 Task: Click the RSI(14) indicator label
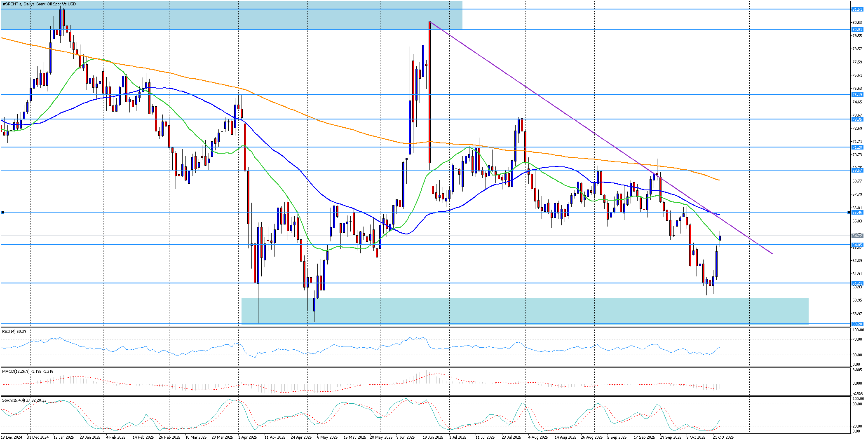click(14, 331)
